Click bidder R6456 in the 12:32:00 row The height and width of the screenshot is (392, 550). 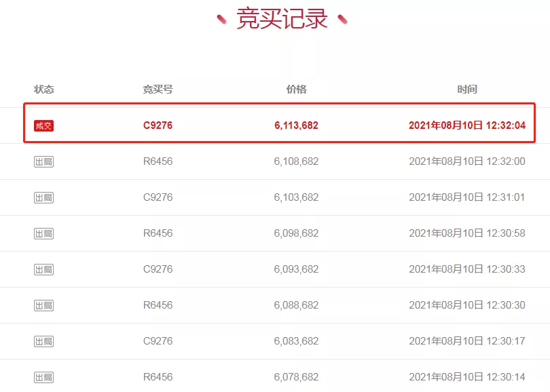158,161
